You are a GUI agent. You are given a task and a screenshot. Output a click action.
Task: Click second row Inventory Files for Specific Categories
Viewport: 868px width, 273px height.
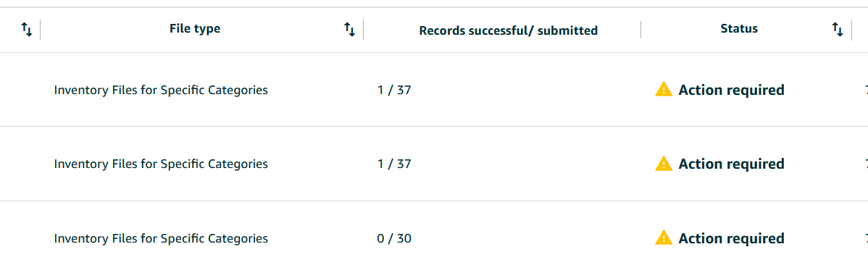point(161,164)
